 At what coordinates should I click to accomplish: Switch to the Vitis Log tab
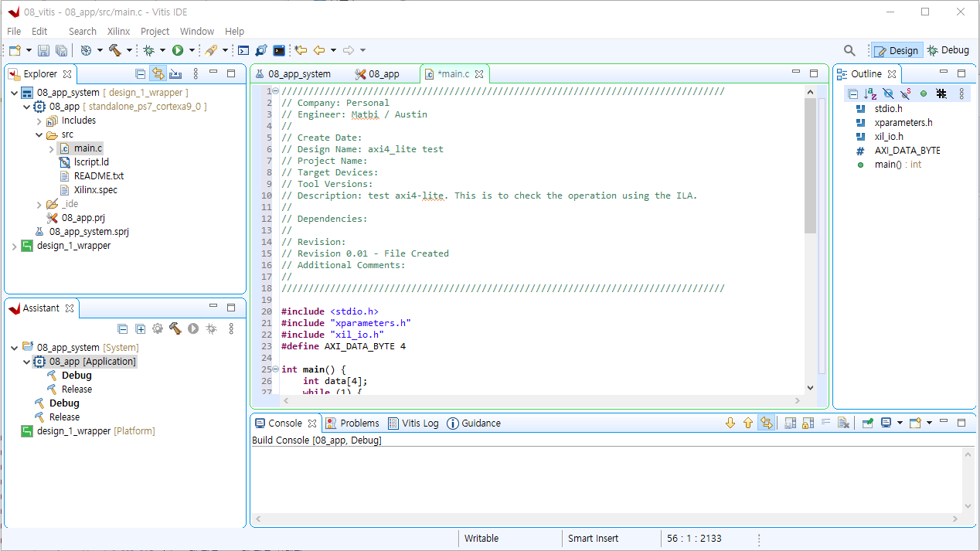pos(413,423)
